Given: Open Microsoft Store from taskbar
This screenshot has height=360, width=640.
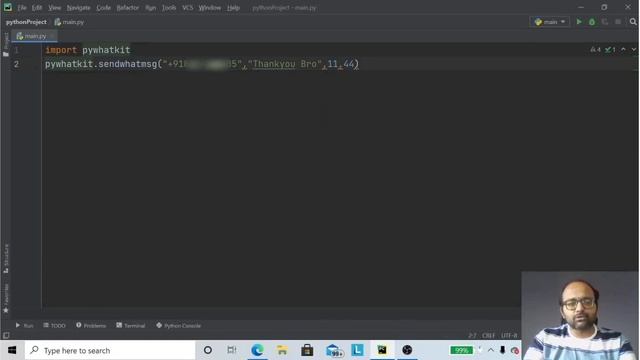Looking at the screenshot, I should [x=307, y=350].
